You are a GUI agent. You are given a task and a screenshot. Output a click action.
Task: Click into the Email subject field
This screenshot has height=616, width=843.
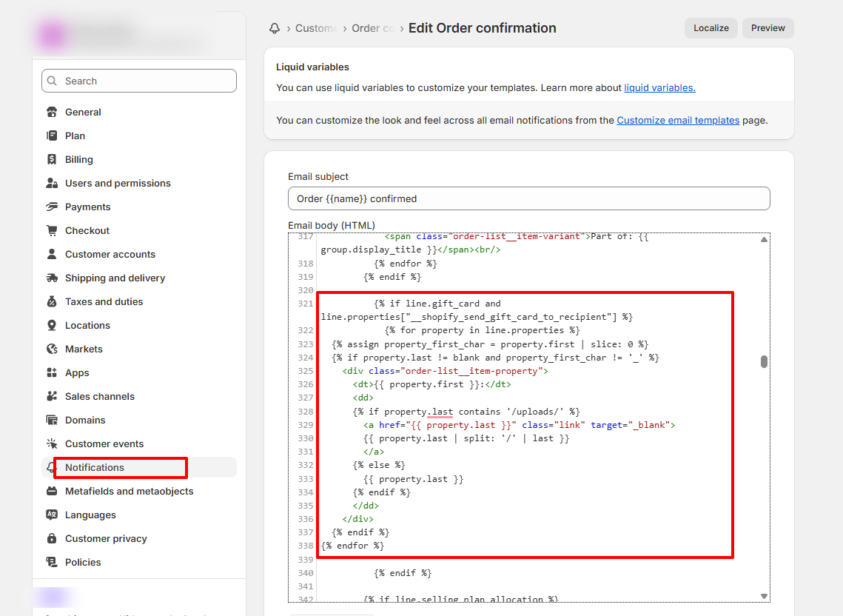(x=528, y=198)
